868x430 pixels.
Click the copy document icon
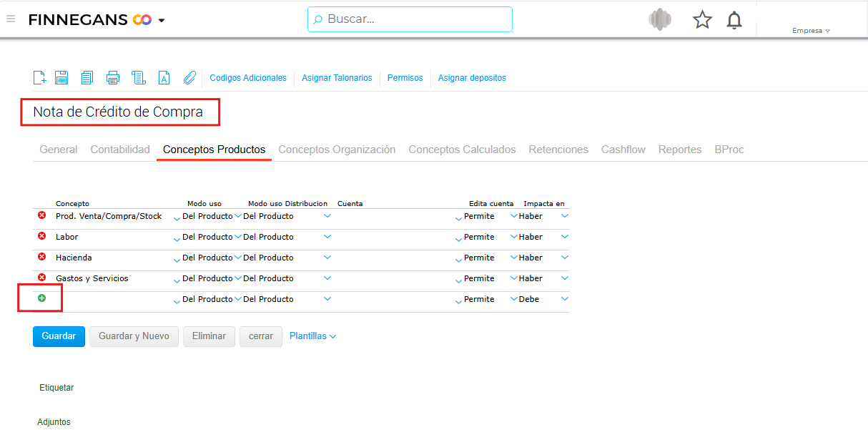tap(87, 78)
